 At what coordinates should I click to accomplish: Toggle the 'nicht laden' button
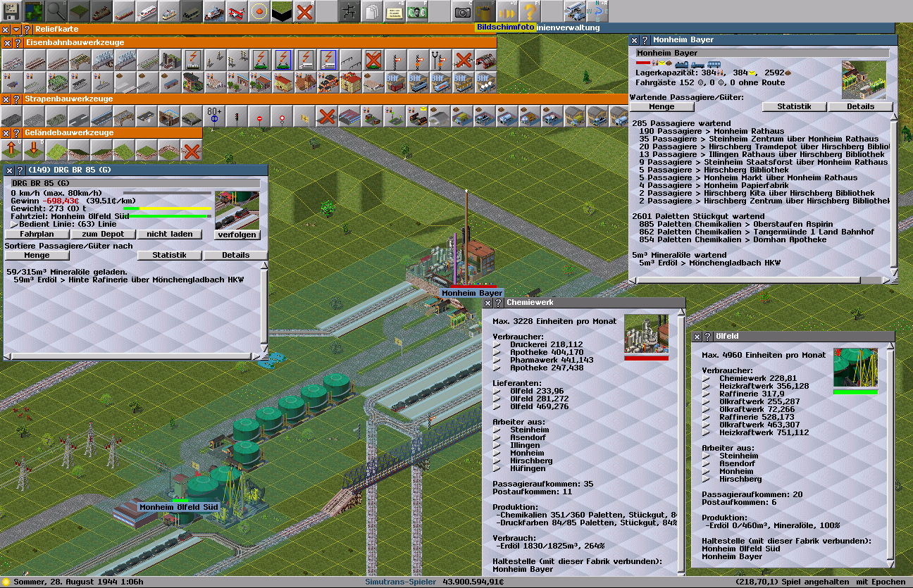click(169, 234)
